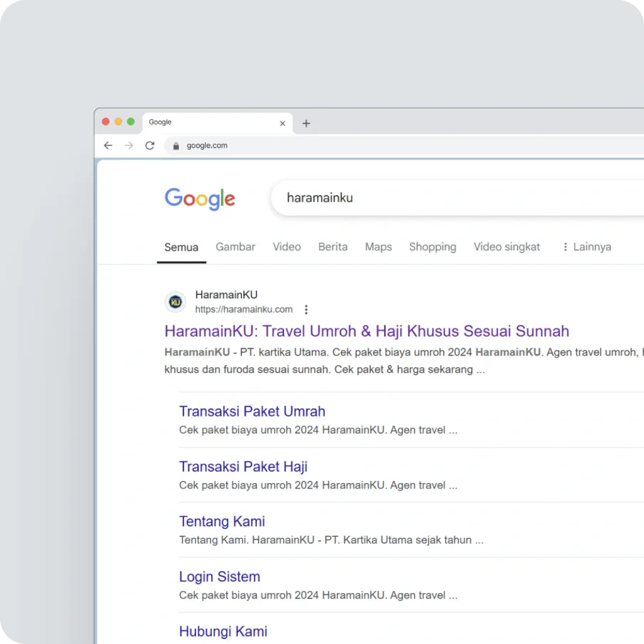
Task: Open the Maps tab
Action: pyautogui.click(x=379, y=247)
